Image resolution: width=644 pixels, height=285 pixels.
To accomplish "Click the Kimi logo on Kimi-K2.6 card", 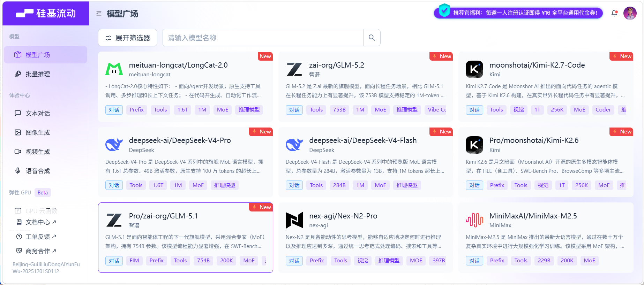I will click(x=474, y=145).
